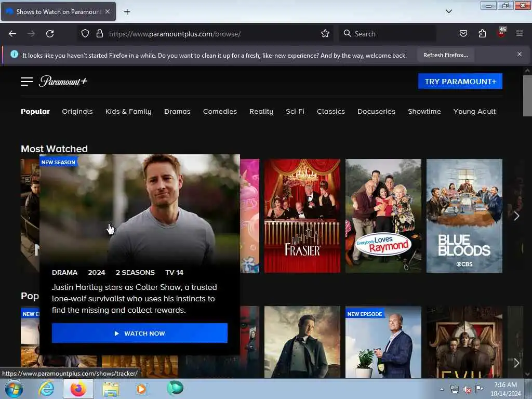This screenshot has height=399, width=532.
Task: Open the Frasier show poster
Action: pyautogui.click(x=302, y=216)
